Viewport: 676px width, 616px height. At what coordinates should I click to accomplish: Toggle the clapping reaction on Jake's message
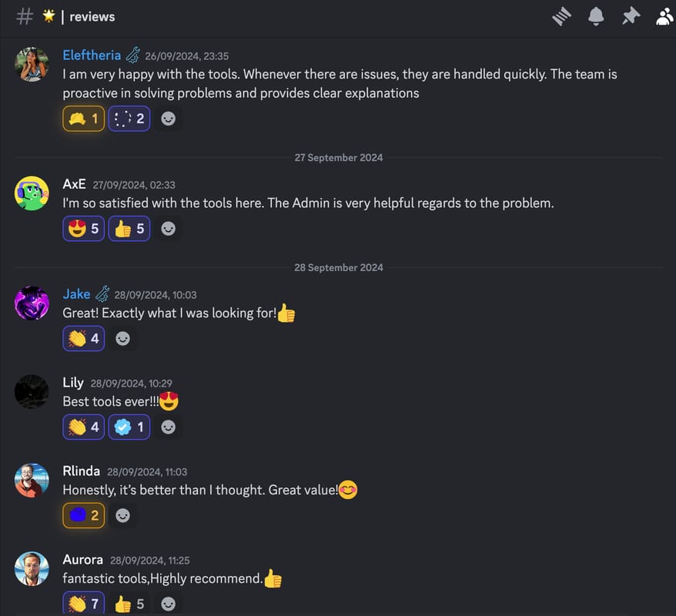(x=84, y=338)
